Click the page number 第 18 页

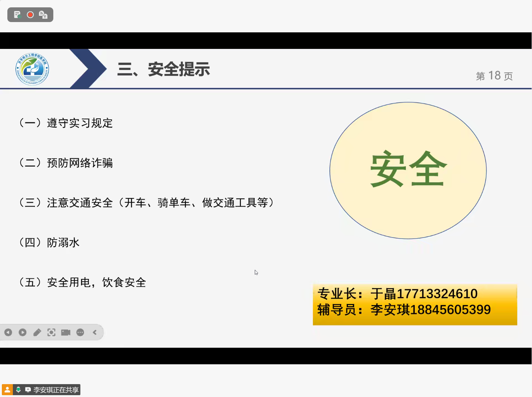point(494,76)
